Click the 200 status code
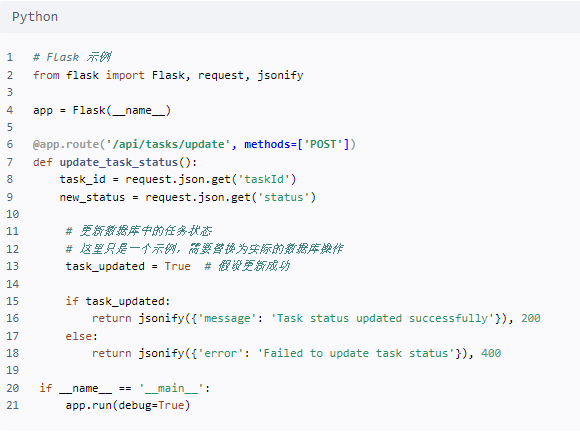Viewport: 580px width, 442px height. click(x=531, y=318)
